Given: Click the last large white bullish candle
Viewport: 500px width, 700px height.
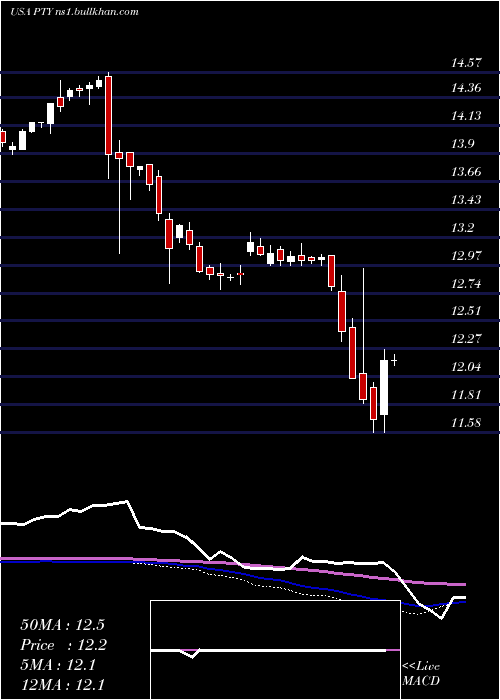Looking at the screenshot, I should pyautogui.click(x=384, y=388).
